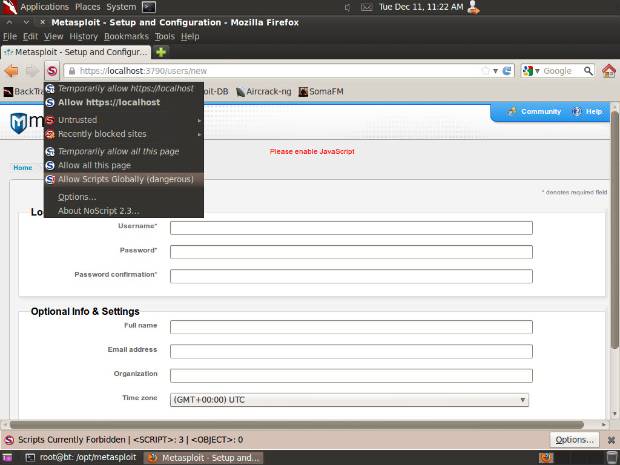The width and height of the screenshot is (620, 465).
Task: Open the terminal launcher in top panel
Action: 148,7
